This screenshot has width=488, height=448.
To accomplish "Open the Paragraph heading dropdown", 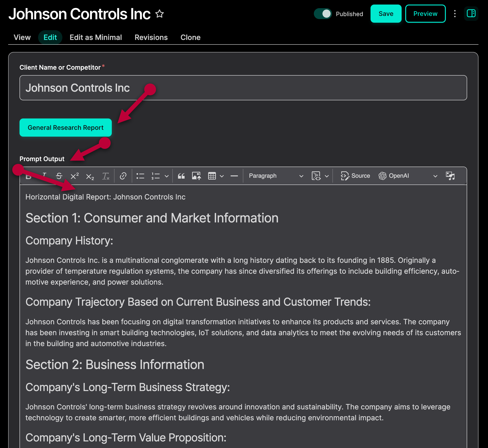I will coord(276,176).
